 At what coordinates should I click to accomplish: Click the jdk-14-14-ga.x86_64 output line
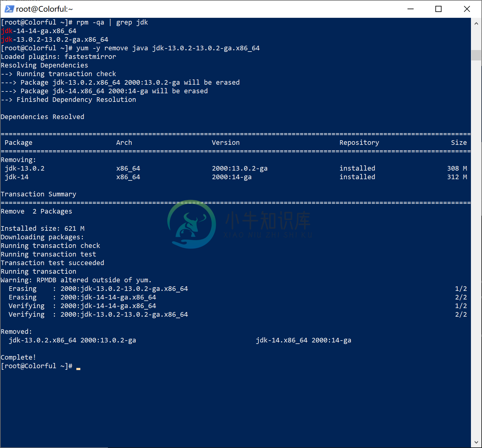[x=39, y=31]
